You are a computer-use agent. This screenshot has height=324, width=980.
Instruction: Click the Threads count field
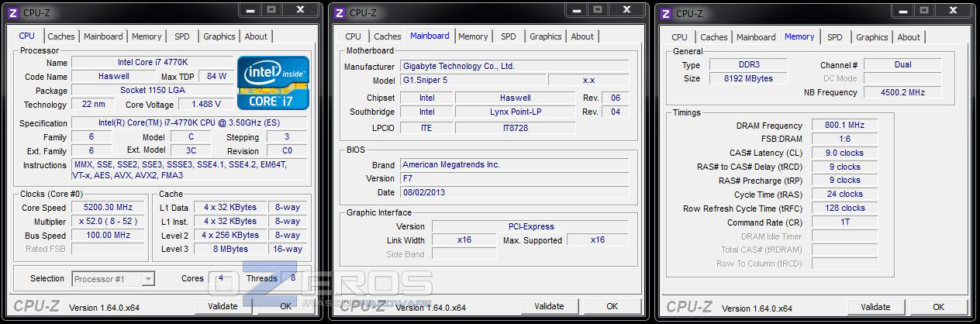[x=292, y=278]
